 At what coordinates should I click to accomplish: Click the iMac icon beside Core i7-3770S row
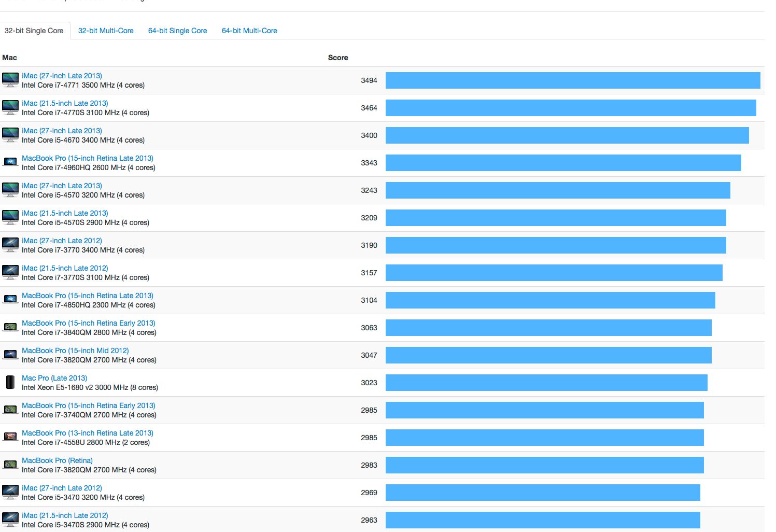(x=10, y=272)
